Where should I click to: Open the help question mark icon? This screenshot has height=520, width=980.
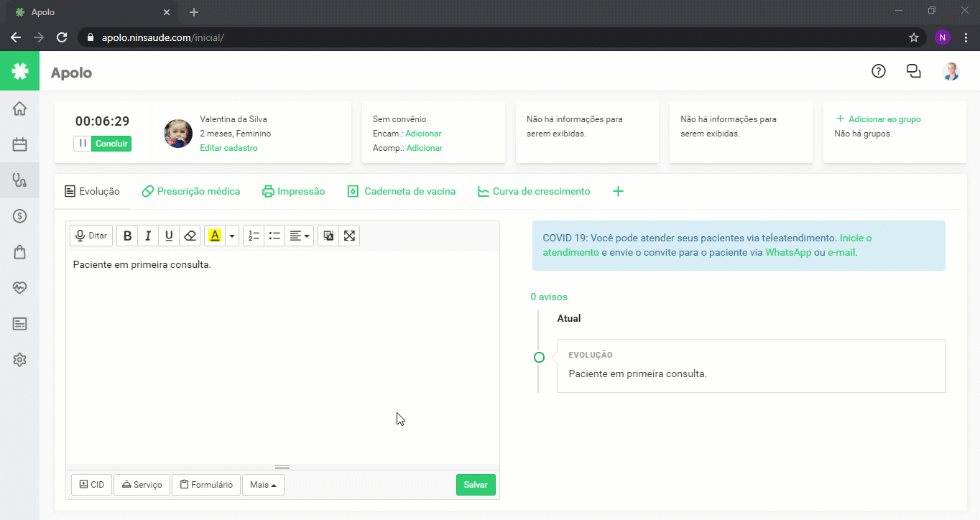point(878,71)
